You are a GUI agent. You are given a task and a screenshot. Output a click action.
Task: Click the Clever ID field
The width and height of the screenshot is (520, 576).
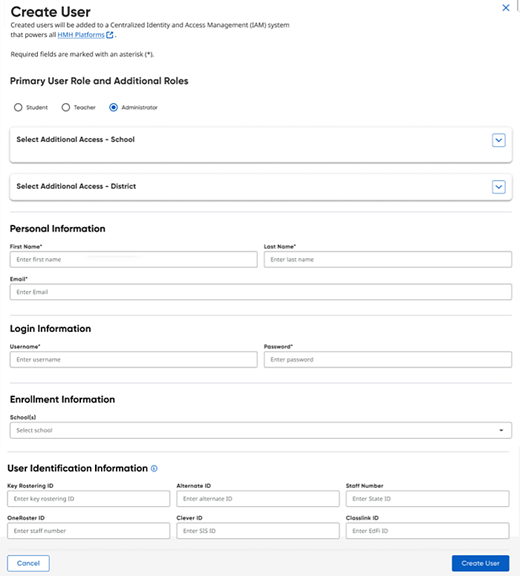point(258,531)
